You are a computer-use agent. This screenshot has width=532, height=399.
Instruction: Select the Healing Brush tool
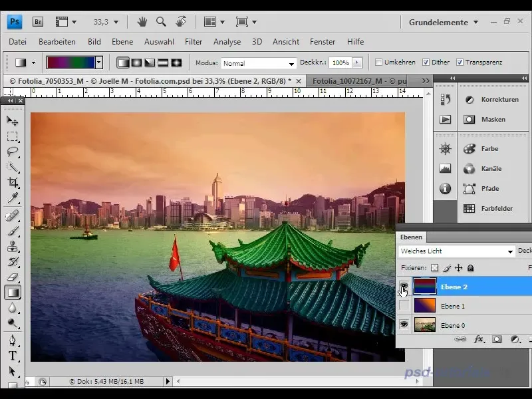coord(13,215)
